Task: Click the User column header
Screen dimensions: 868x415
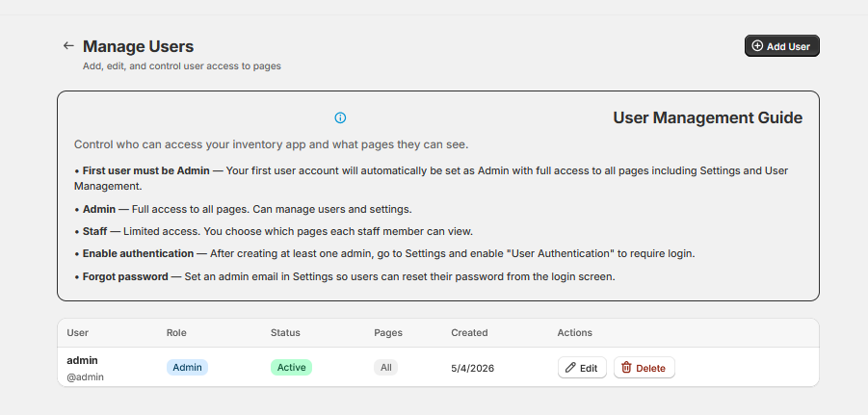Action: point(77,332)
